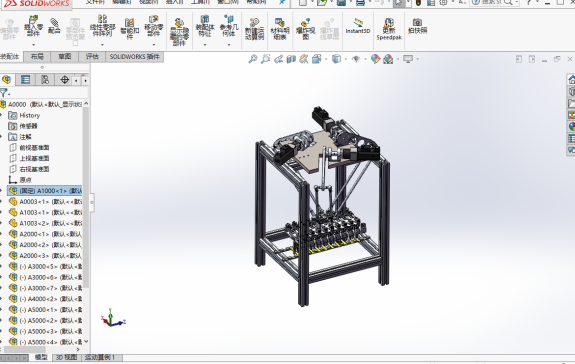Select the Move Component (移动零部件) tool
Screen dimensions: 575x364
(x=154, y=25)
